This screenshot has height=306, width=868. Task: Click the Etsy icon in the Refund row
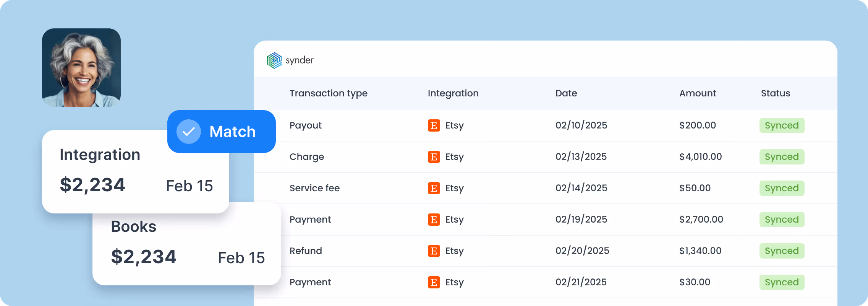434,251
